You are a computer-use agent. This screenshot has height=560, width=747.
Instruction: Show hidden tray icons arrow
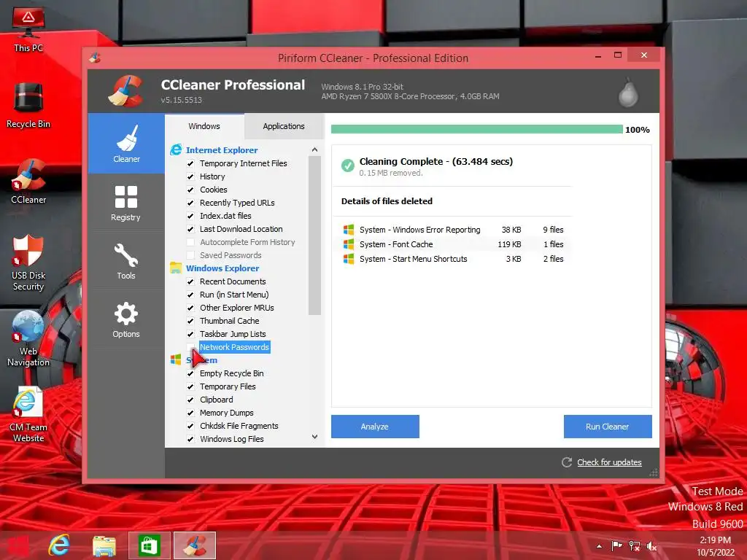[x=599, y=546]
